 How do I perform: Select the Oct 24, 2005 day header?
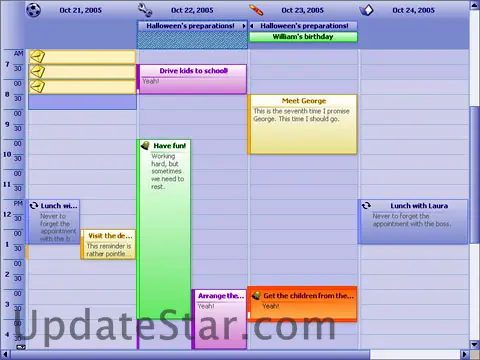click(413, 10)
